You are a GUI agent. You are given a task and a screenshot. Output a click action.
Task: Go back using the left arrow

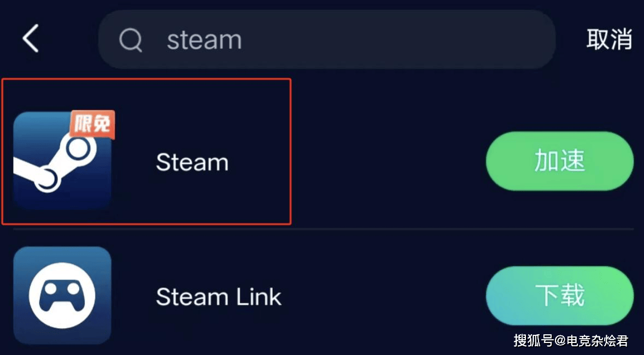point(31,38)
